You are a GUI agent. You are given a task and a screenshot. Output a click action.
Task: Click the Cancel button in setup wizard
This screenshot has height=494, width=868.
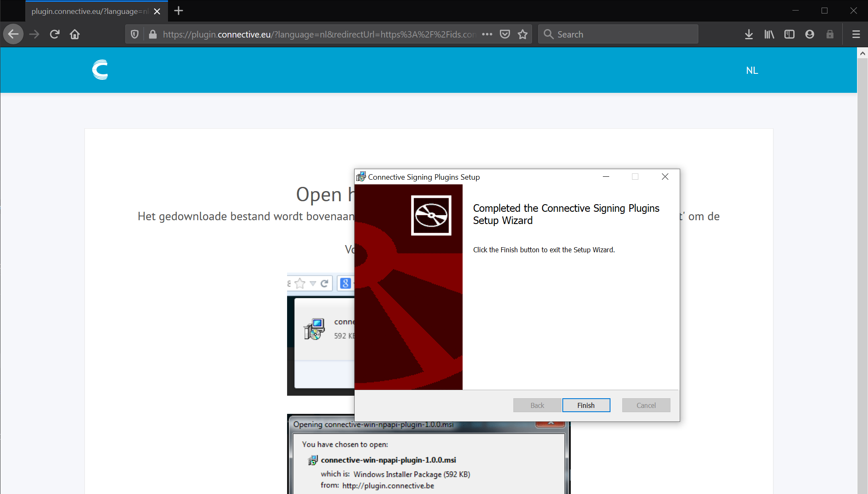coord(646,405)
